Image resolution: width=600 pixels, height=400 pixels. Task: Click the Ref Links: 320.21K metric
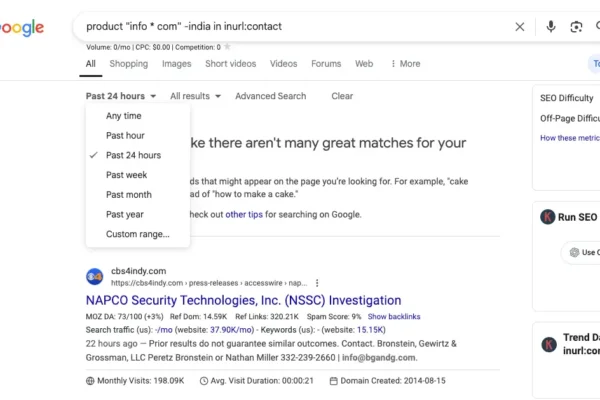[267, 317]
